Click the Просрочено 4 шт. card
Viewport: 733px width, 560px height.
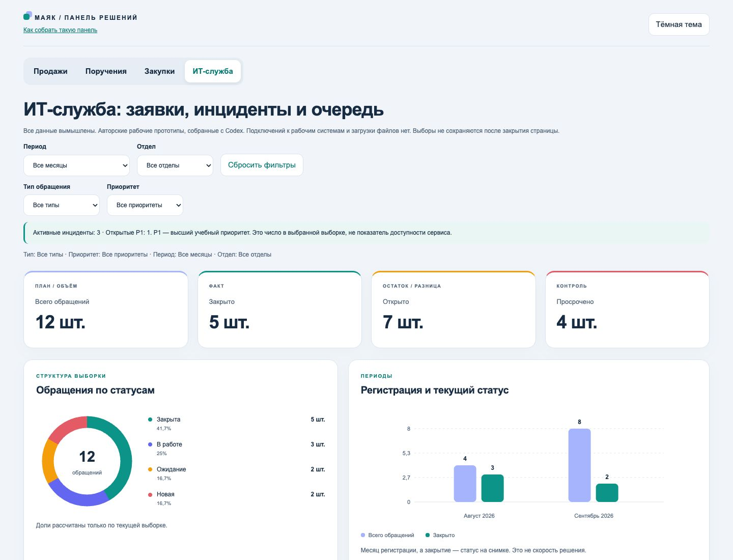tap(627, 310)
